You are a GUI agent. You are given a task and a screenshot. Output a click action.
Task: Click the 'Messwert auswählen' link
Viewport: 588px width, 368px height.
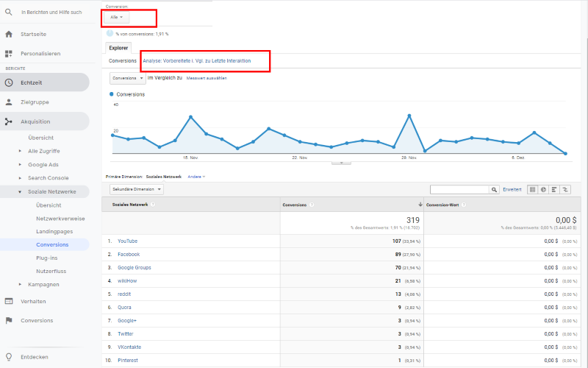[x=206, y=78]
